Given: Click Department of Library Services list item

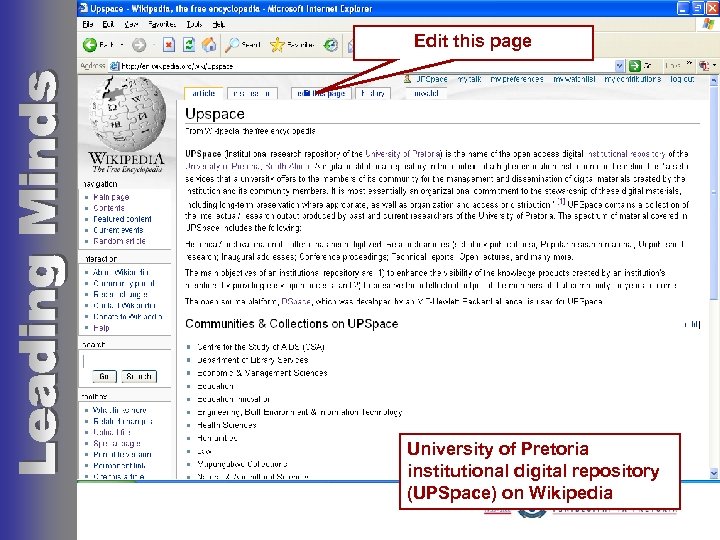Looking at the screenshot, I should point(253,360).
